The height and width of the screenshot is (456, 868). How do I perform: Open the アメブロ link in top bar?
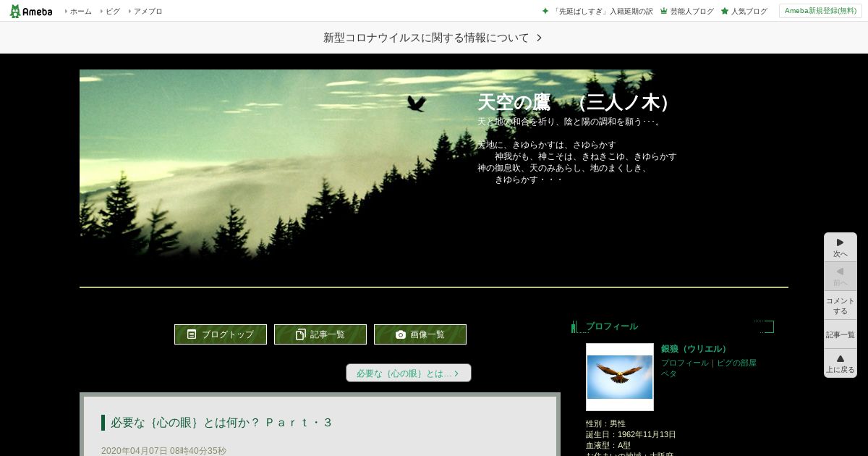148,11
